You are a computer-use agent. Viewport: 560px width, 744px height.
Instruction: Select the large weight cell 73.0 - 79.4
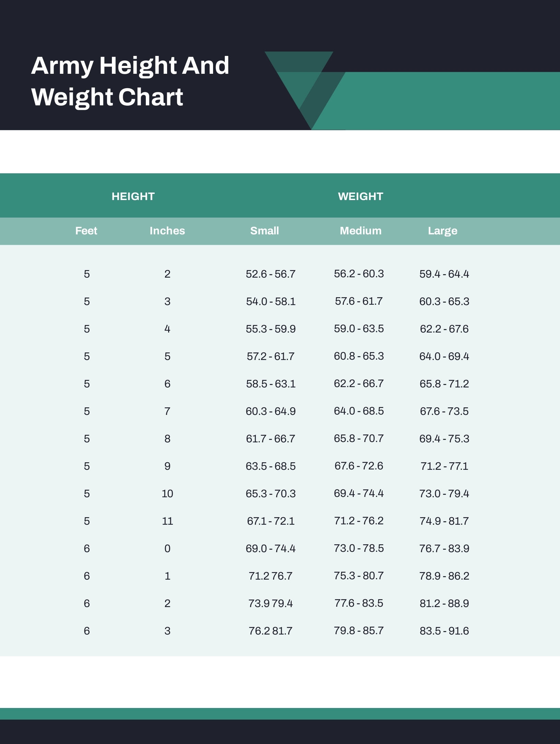click(444, 493)
